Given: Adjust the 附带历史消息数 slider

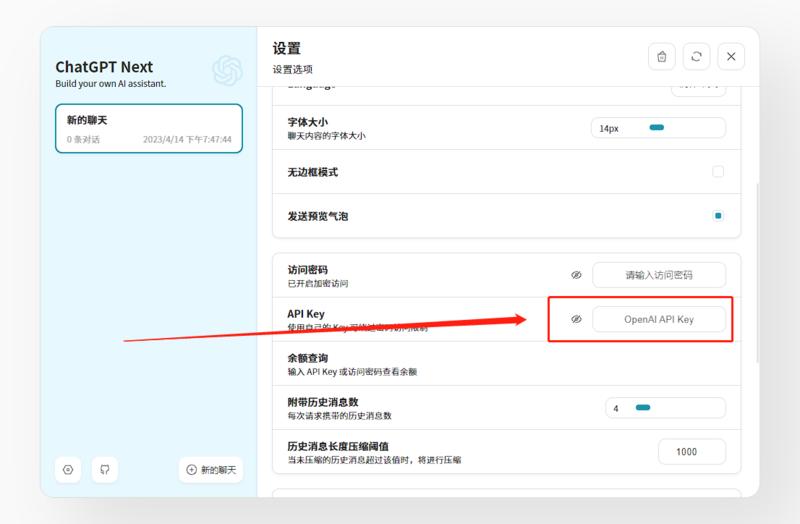Looking at the screenshot, I should pyautogui.click(x=643, y=408).
